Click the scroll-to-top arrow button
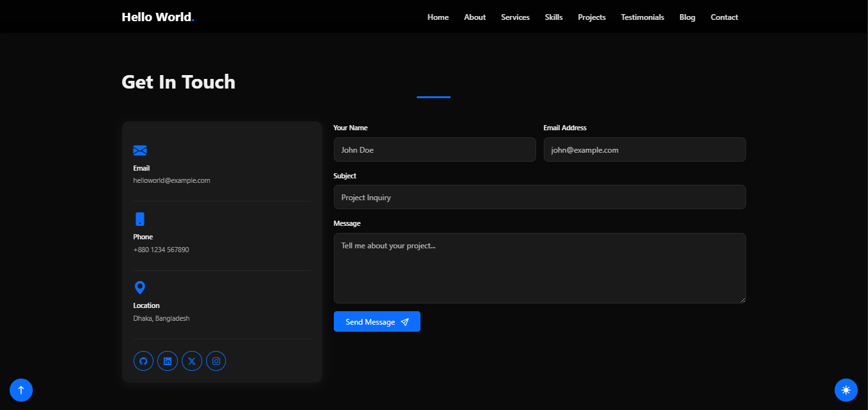Screen dimensions: 868x410 21,389
